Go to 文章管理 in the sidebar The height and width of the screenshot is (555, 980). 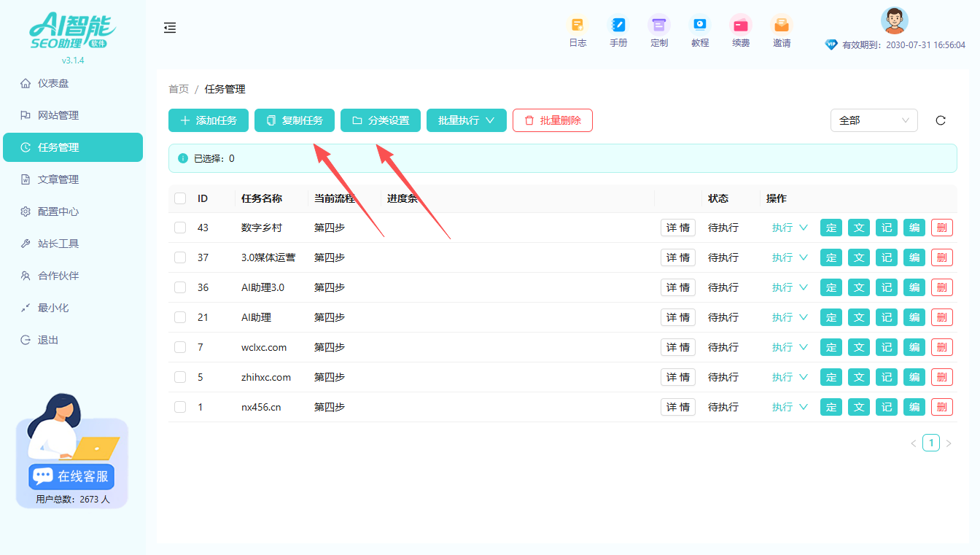click(x=58, y=179)
